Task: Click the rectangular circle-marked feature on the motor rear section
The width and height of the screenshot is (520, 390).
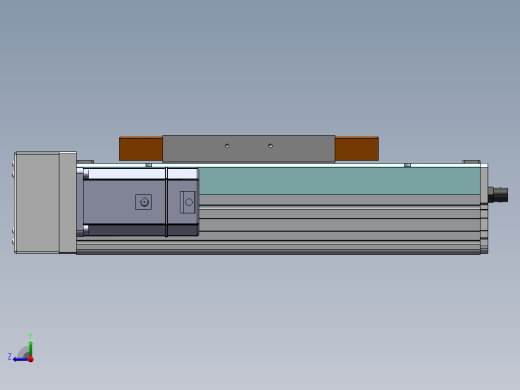Action: click(x=188, y=202)
